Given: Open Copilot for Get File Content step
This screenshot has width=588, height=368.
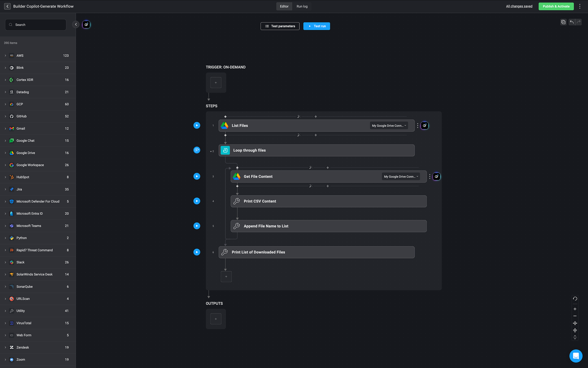Looking at the screenshot, I should (436, 177).
